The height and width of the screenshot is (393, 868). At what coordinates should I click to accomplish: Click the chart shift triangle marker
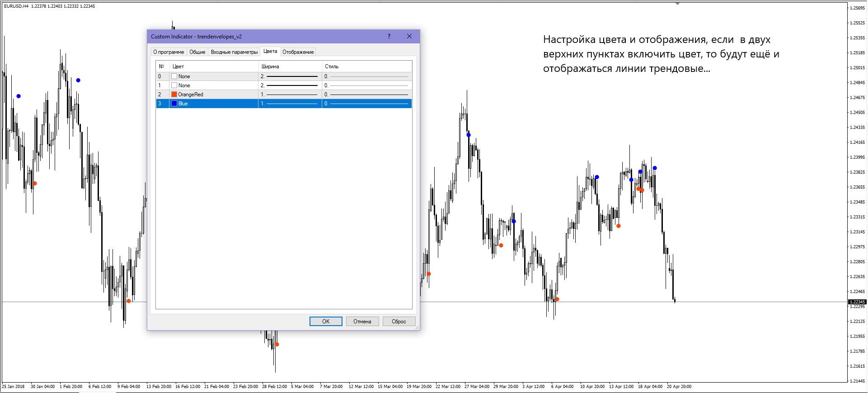677,4
